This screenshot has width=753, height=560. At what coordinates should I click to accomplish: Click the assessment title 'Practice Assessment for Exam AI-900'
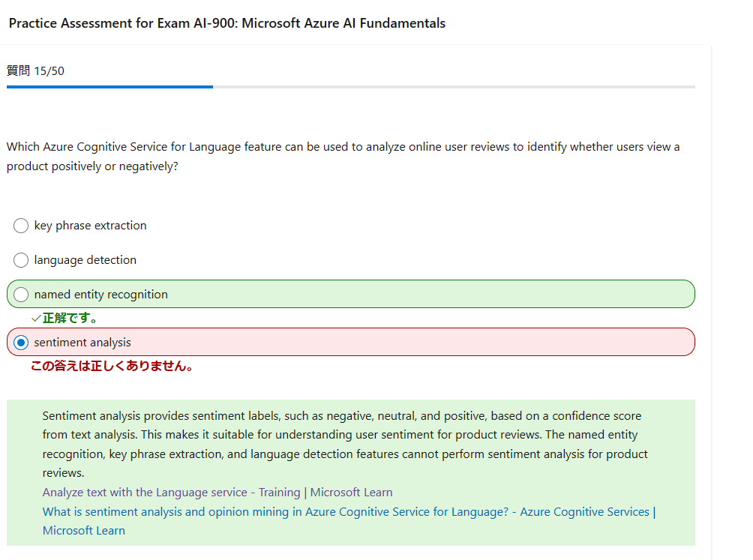point(227,23)
